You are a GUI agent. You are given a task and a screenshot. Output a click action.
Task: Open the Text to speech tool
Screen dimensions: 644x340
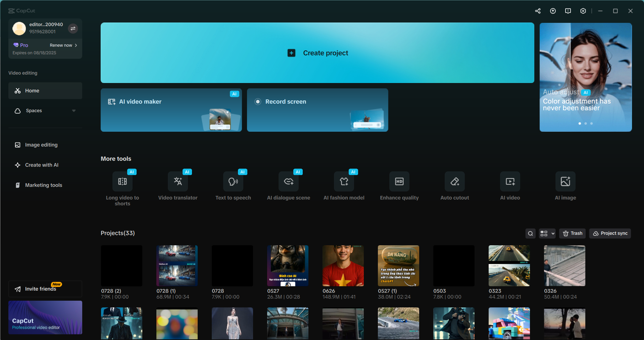[x=233, y=182]
